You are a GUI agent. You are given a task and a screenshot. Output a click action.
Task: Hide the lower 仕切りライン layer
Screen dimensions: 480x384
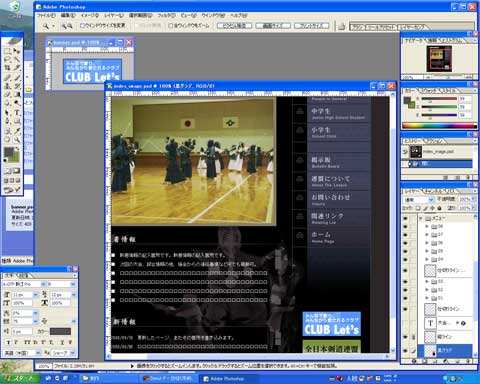(405, 309)
